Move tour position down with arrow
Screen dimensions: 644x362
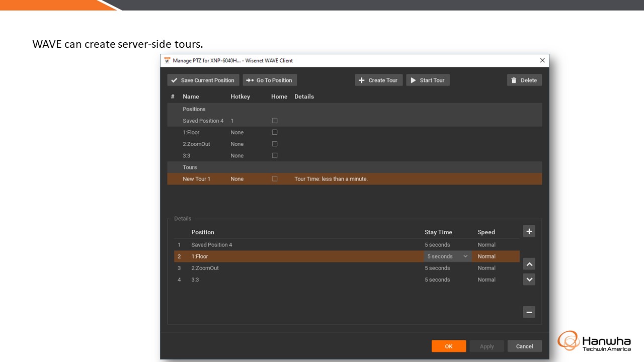tap(529, 279)
